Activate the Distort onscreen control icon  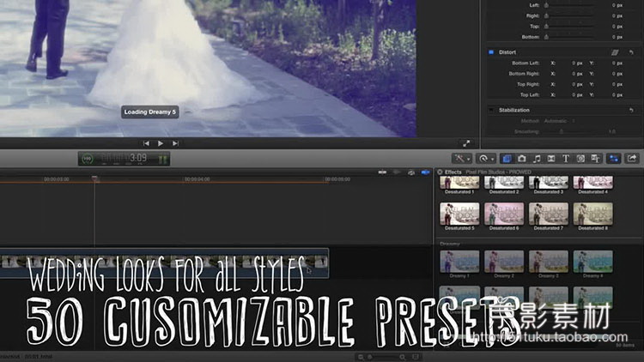[615, 52]
